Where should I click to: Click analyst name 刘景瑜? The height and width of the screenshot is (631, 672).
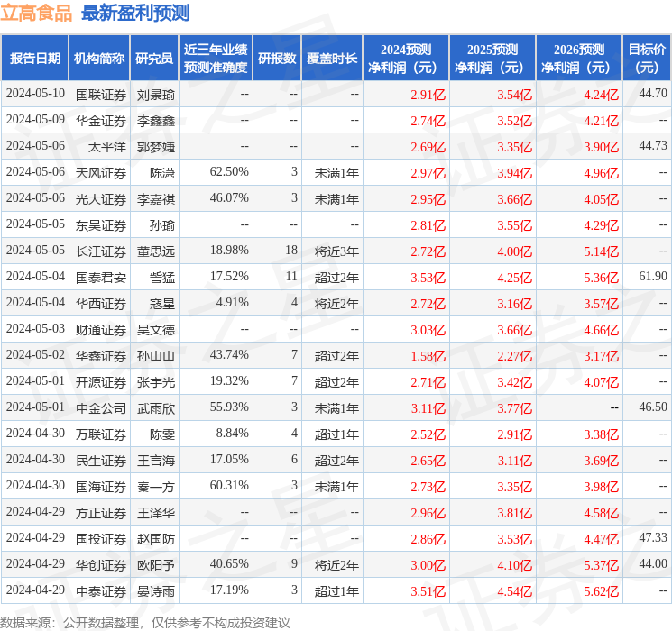pos(156,95)
